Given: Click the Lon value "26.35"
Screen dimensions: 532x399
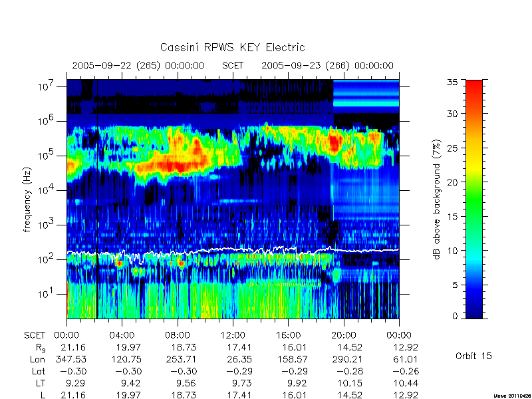Looking at the screenshot, I should pos(240,359).
